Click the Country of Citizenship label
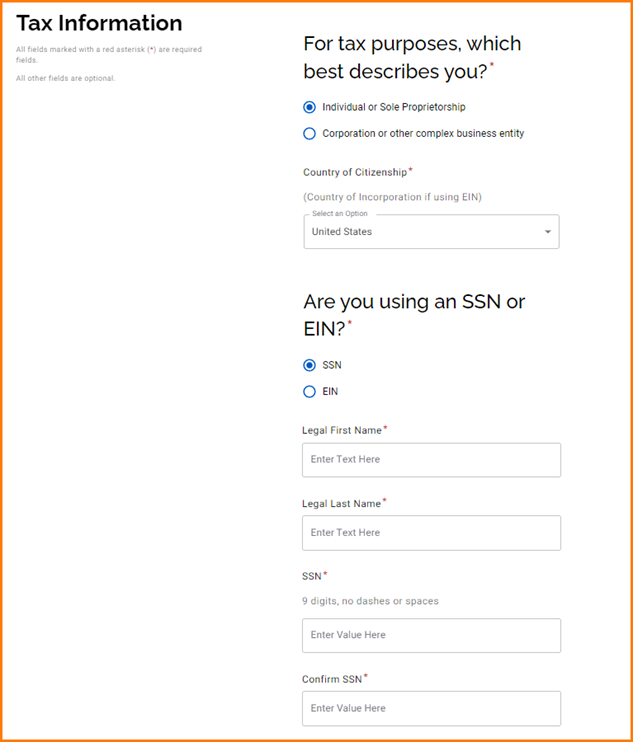Image resolution: width=633 pixels, height=742 pixels. [x=354, y=172]
